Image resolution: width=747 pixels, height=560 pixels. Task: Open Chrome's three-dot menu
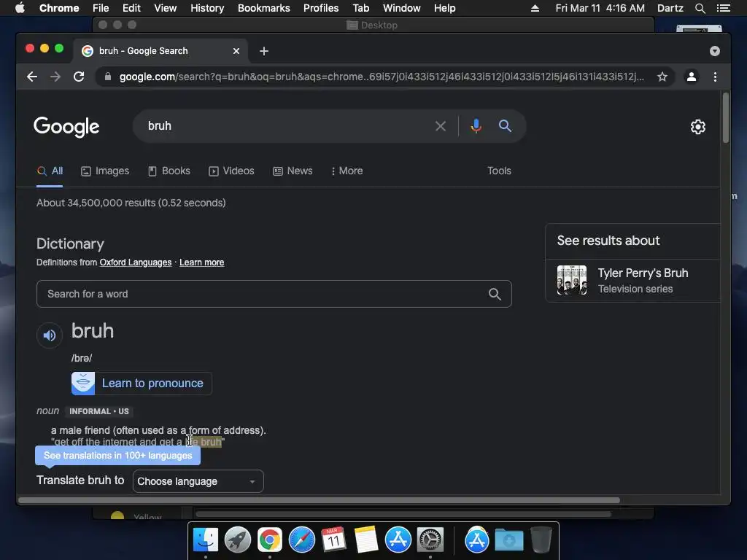[715, 77]
